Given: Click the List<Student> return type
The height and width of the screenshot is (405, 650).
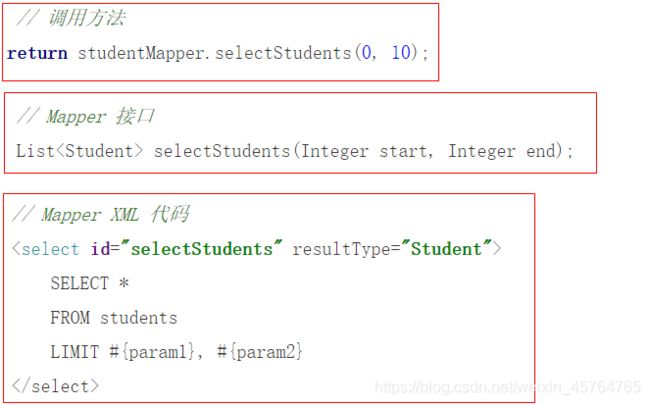Looking at the screenshot, I should (x=79, y=151).
